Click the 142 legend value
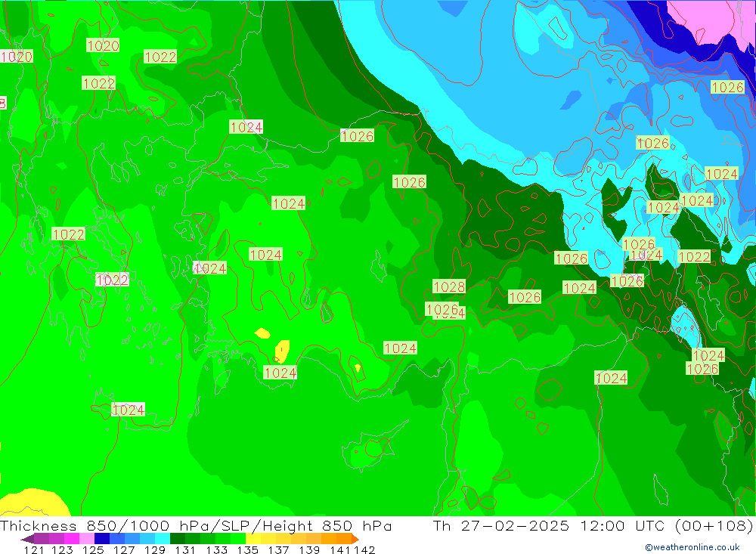The height and width of the screenshot is (554, 756). pyautogui.click(x=364, y=549)
